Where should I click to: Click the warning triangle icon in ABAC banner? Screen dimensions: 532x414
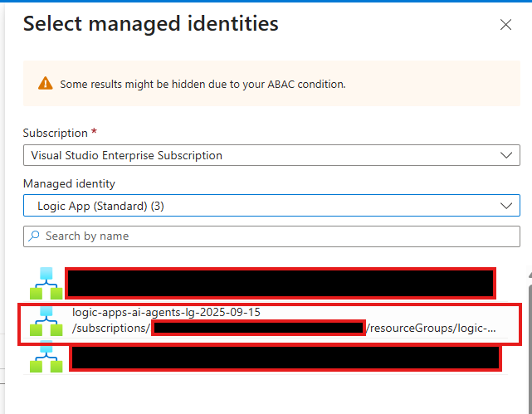pyautogui.click(x=45, y=84)
